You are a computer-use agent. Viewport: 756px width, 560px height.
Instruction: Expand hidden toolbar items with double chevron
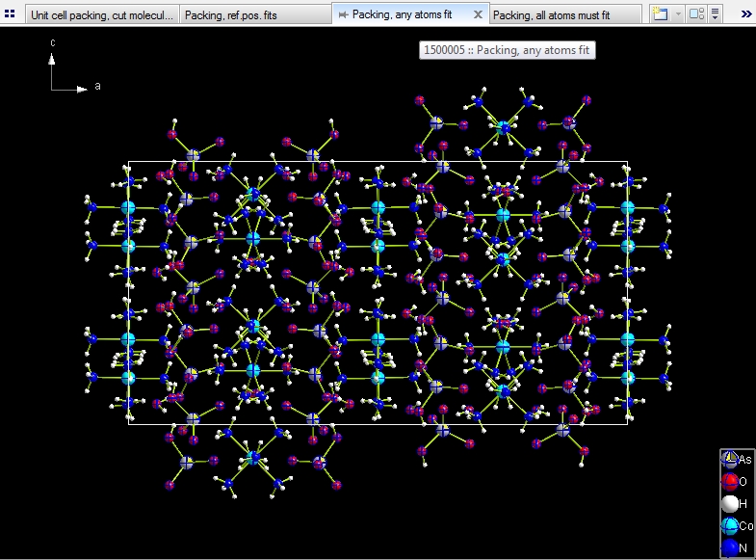746,14
